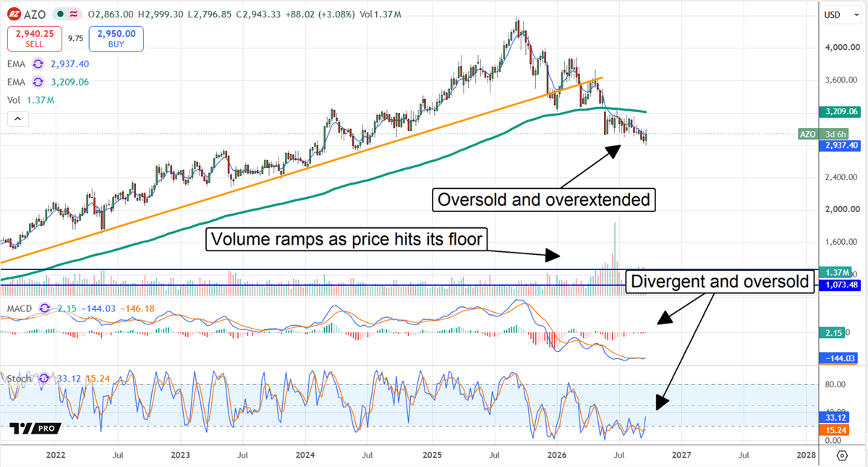The image size is (868, 467).
Task: Click the 2022 time axis label
Action: click(x=55, y=455)
